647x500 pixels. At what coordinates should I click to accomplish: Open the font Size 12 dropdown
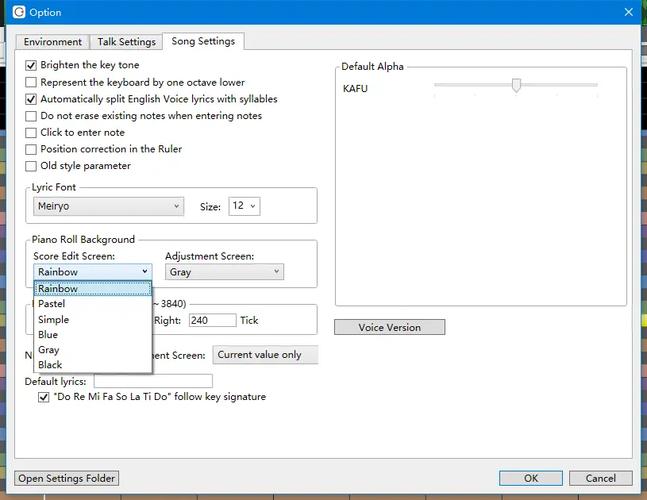click(x=244, y=206)
